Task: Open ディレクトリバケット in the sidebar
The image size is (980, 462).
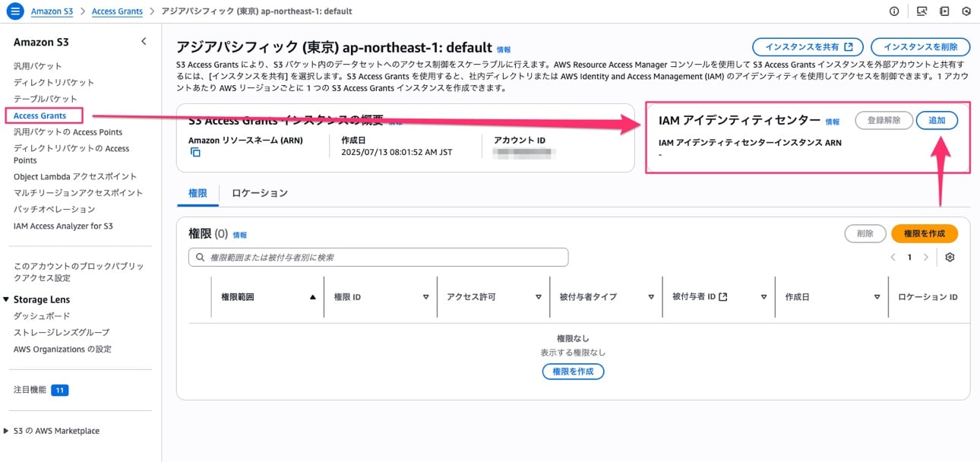Action: pyautogui.click(x=54, y=82)
